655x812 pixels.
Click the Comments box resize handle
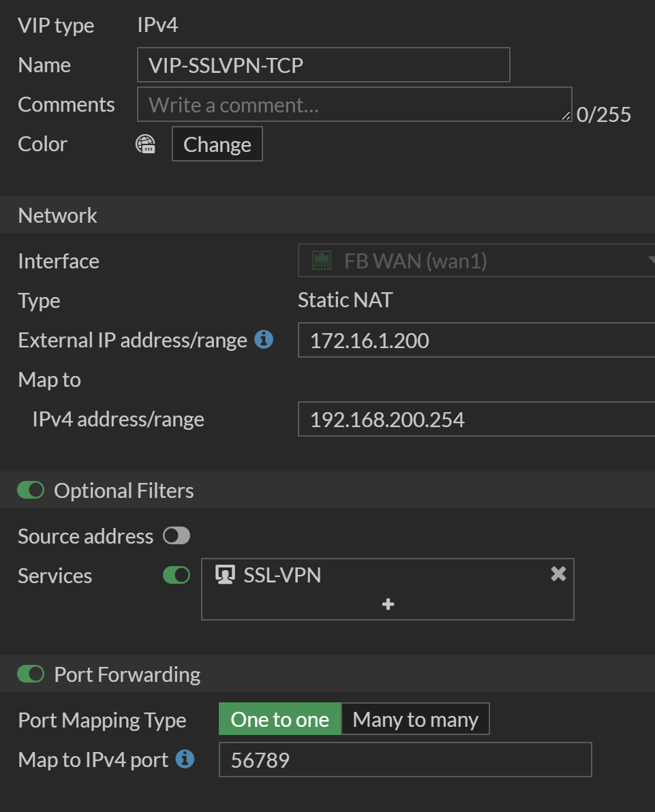566,116
